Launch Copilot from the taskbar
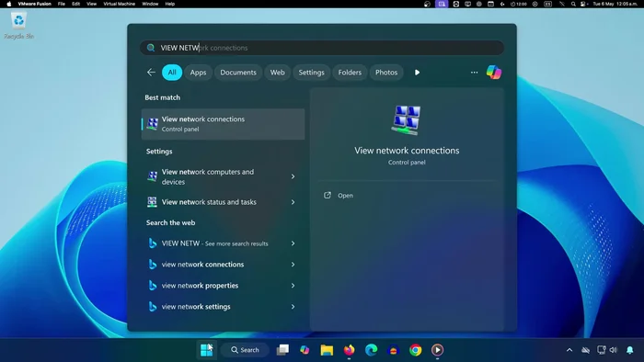644x362 pixels. tap(305, 350)
